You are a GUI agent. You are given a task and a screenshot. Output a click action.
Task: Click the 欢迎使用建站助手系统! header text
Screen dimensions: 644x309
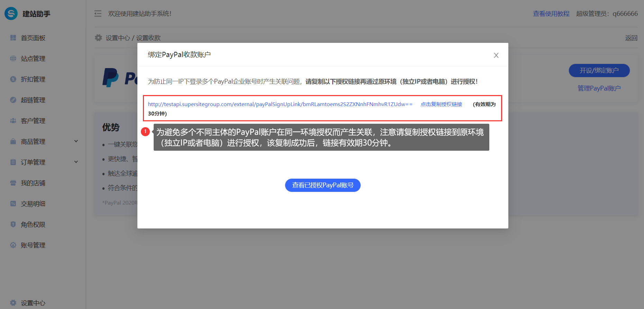140,13
